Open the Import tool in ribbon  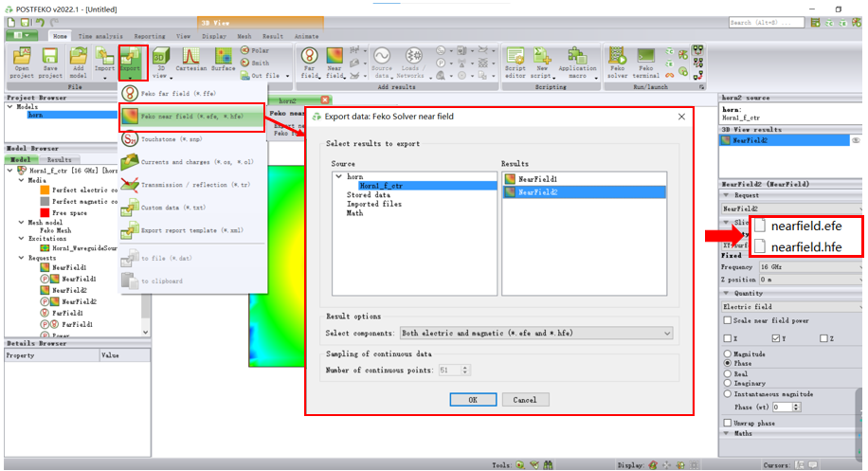coord(104,63)
